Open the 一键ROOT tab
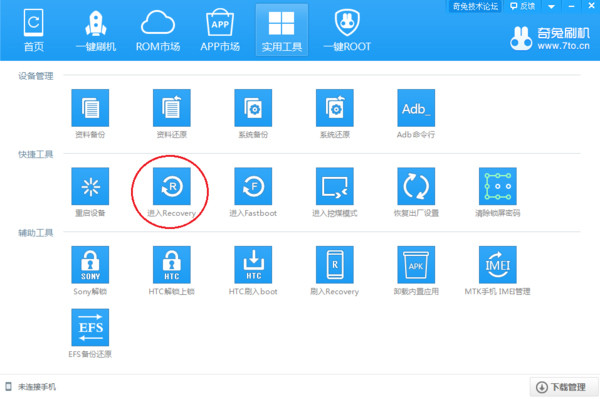600x399 pixels. click(x=347, y=30)
